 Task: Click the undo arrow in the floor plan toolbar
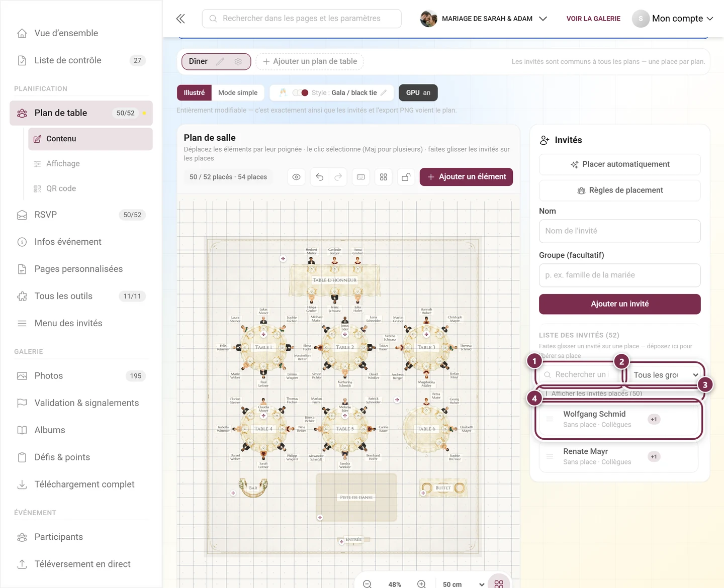(319, 177)
